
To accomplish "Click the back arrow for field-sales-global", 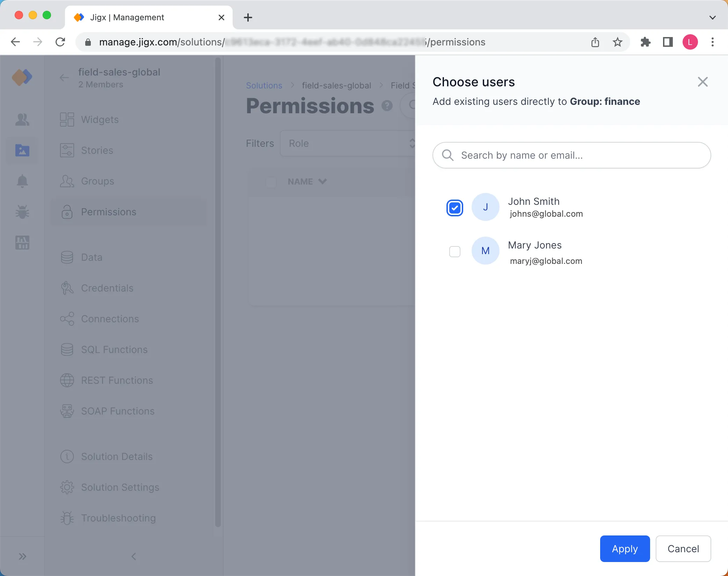I will click(x=64, y=78).
